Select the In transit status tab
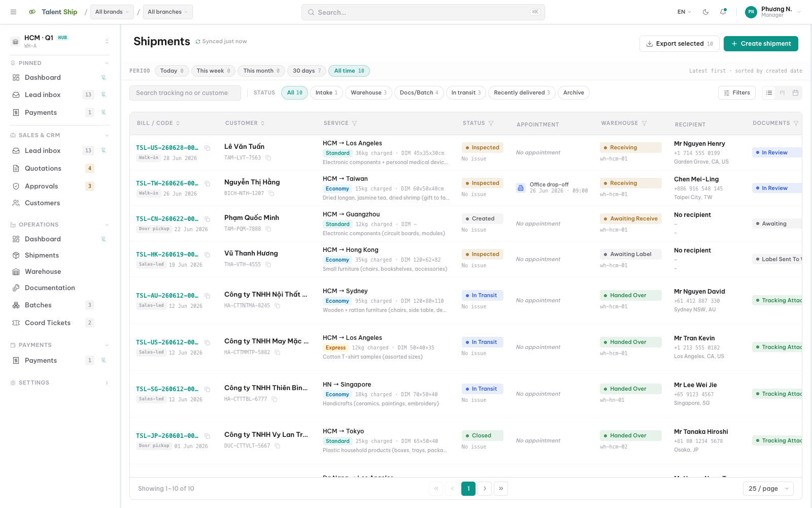 pyautogui.click(x=466, y=92)
